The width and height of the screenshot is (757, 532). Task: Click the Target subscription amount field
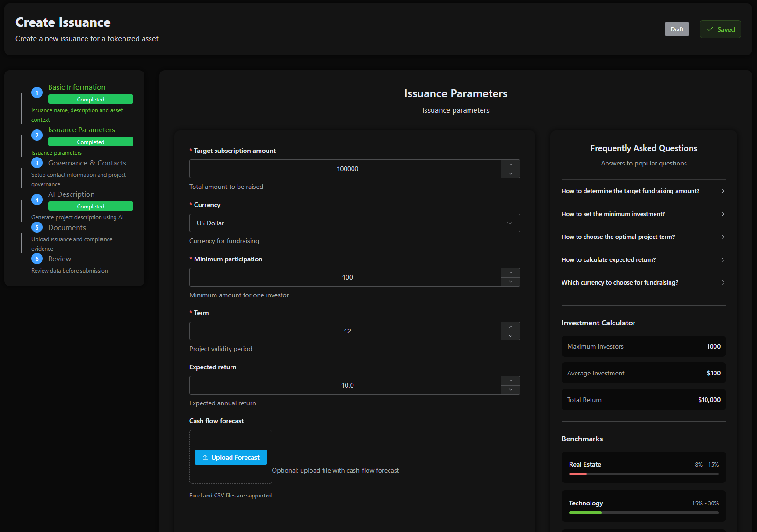point(345,169)
